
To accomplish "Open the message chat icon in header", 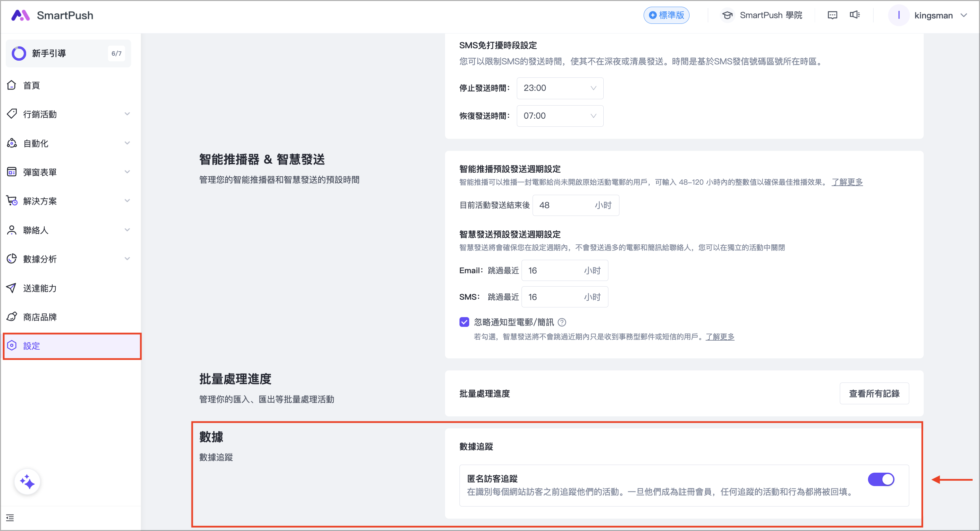I will pyautogui.click(x=832, y=15).
